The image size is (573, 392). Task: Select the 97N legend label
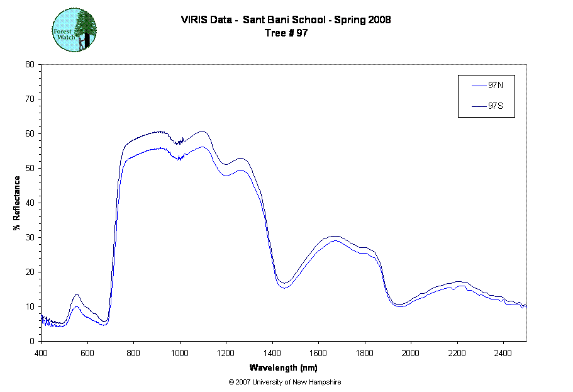496,85
